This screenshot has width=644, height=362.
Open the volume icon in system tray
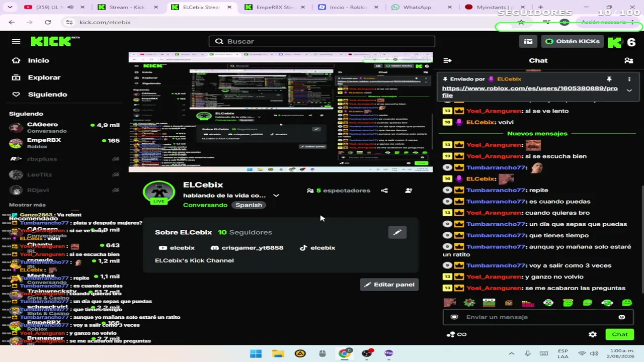click(594, 353)
